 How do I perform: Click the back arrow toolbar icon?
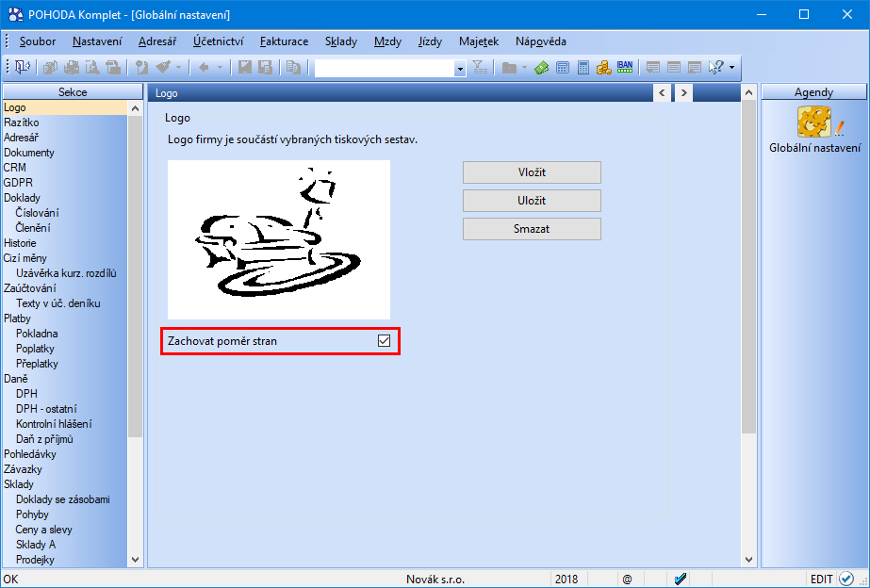204,68
